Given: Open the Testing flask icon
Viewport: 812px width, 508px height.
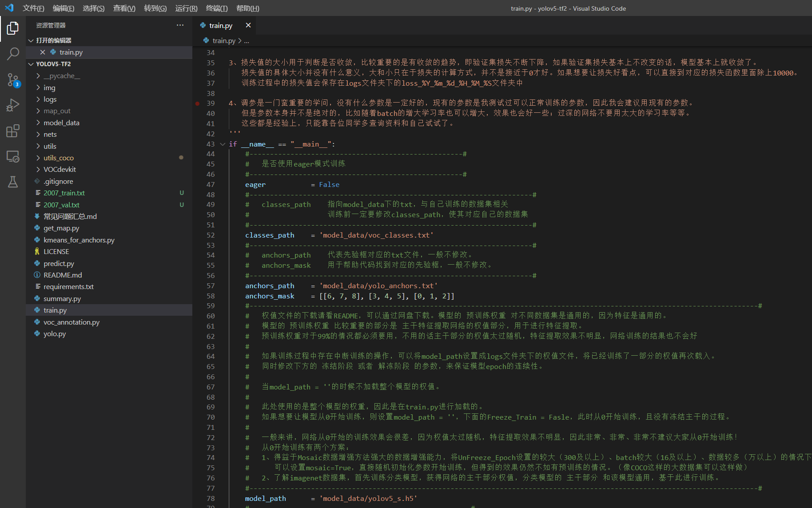Looking at the screenshot, I should point(13,182).
